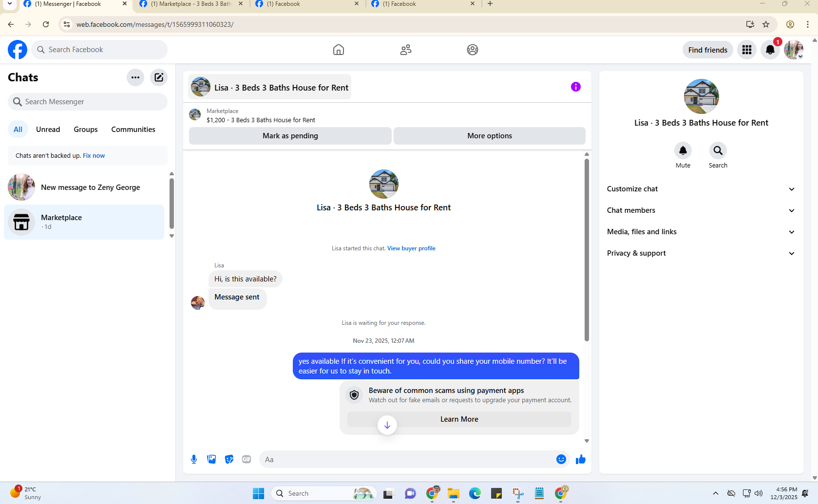
Task: Open a new browser tab
Action: tap(490, 4)
